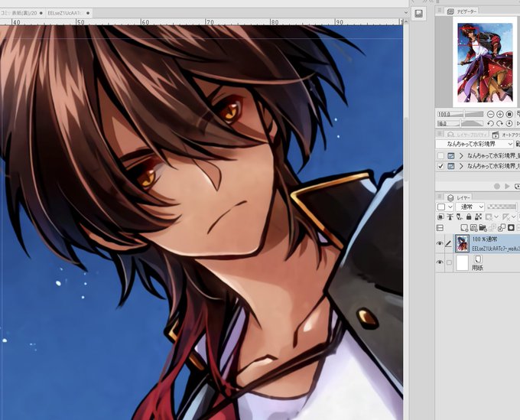This screenshot has height=420, width=520.
Task: Click the lock layer padlock icon
Action: click(x=469, y=217)
